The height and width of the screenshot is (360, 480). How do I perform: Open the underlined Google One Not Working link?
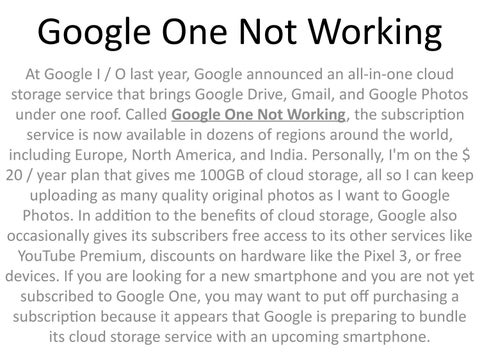259,115
